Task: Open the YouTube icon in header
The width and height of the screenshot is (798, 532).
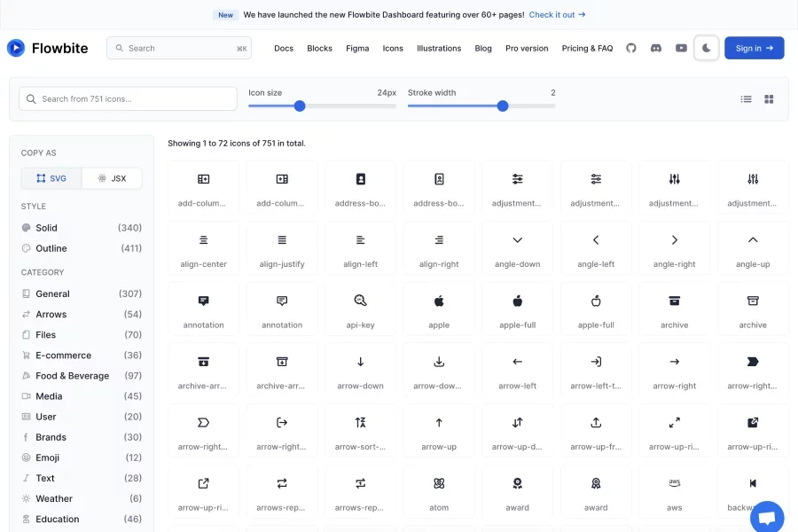Action: point(681,48)
